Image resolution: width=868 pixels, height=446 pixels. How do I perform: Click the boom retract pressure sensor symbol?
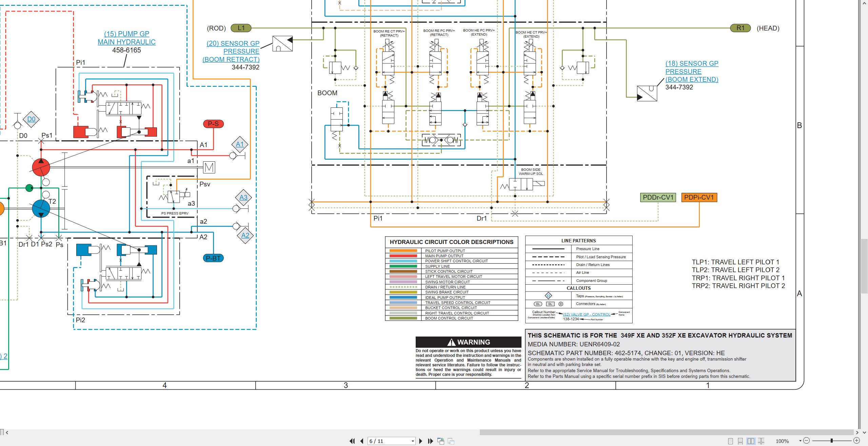tap(282, 43)
